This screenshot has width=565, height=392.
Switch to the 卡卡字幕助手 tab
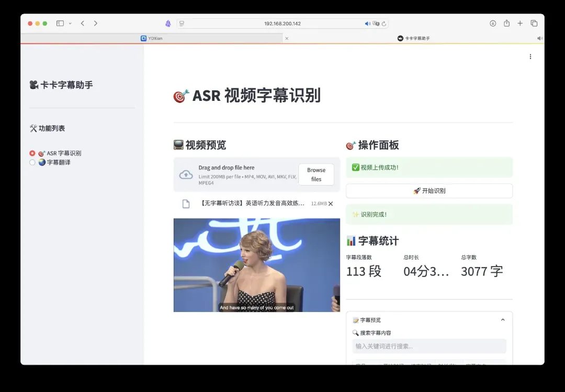point(413,38)
